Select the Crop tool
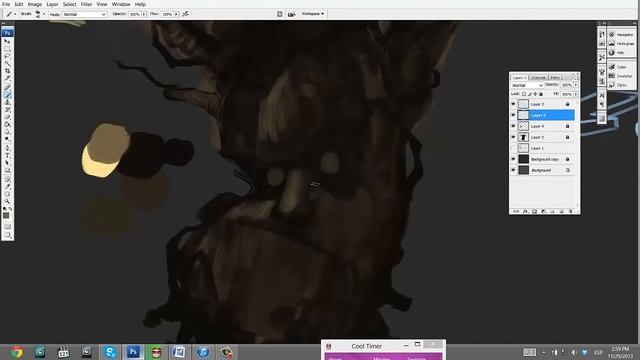Viewport: 640px width, 360px height. point(7,71)
